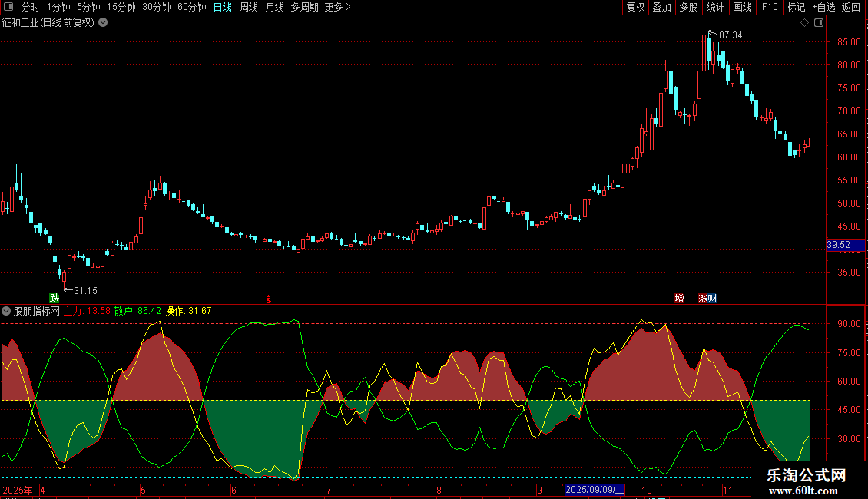Viewport: 868px width, 499px height.
Task: Select the 日线 daily chart tab
Action: (223, 7)
